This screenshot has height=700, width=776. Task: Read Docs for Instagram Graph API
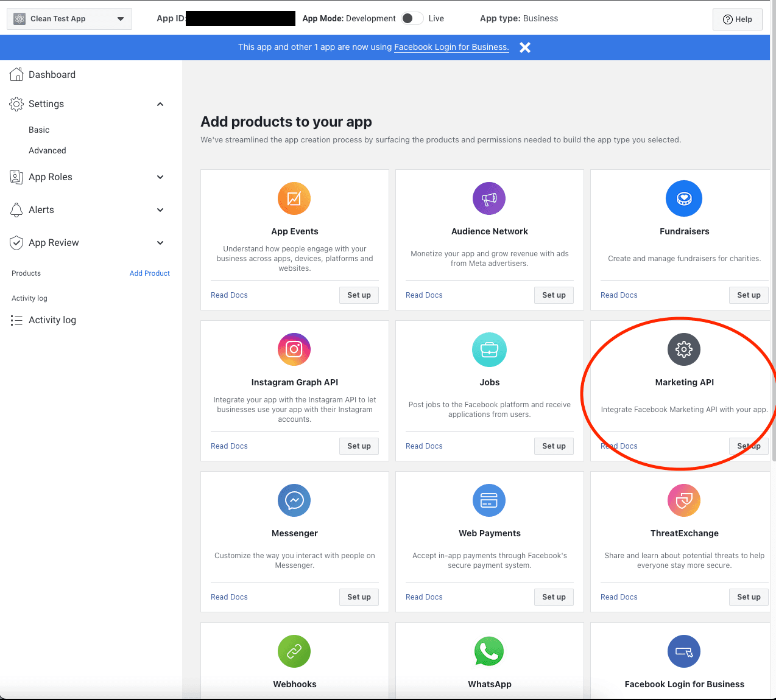229,446
